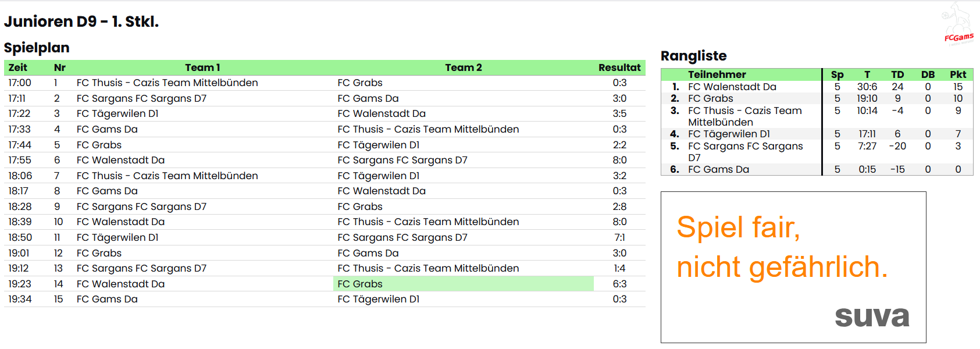Click the Zeit column header
This screenshot has height=349, width=980.
17,67
